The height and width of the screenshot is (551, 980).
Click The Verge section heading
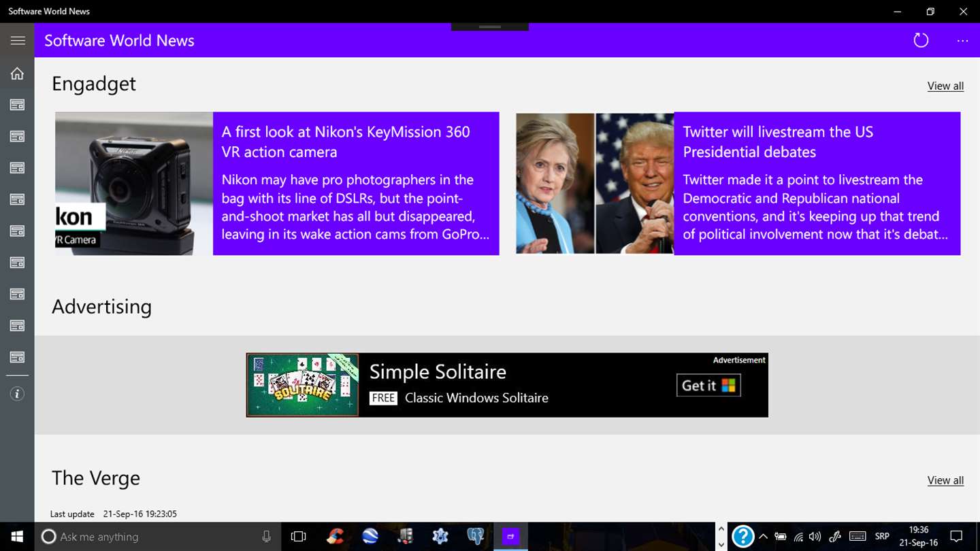coord(96,478)
